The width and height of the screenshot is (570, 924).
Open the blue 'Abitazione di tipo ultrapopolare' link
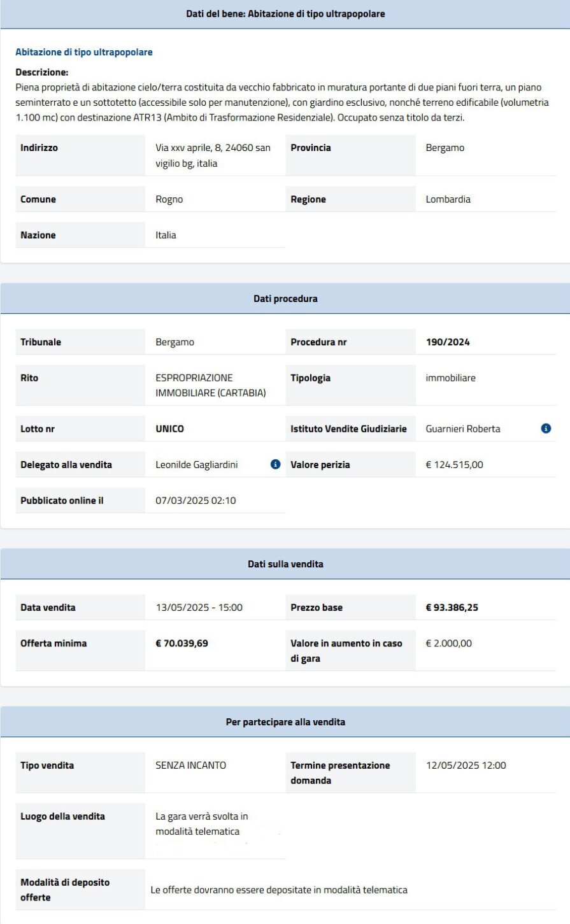pyautogui.click(x=84, y=52)
